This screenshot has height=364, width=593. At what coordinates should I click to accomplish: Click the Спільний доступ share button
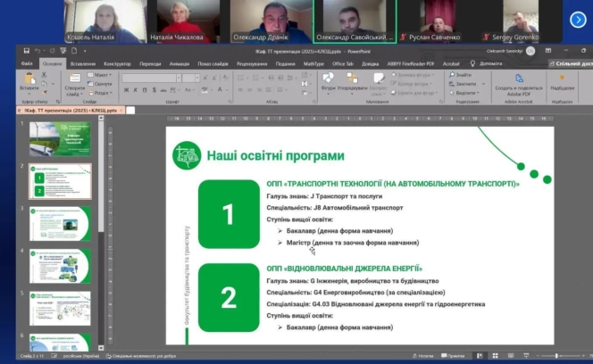(x=572, y=64)
